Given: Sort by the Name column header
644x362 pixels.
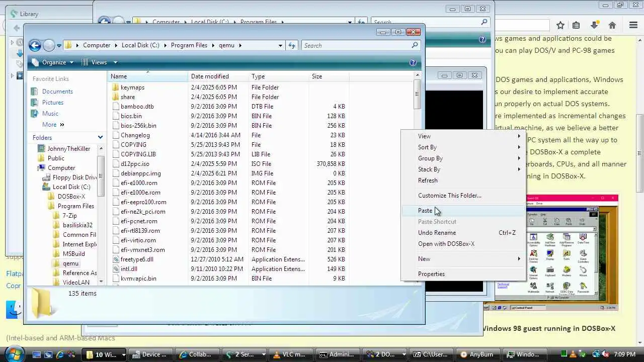Looking at the screenshot, I should click(x=148, y=76).
